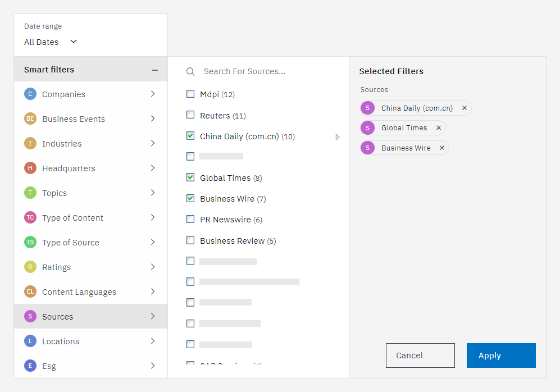Click the Sources 'S' icon in sidebar
Viewport: 560px width, 392px height.
coord(30,316)
